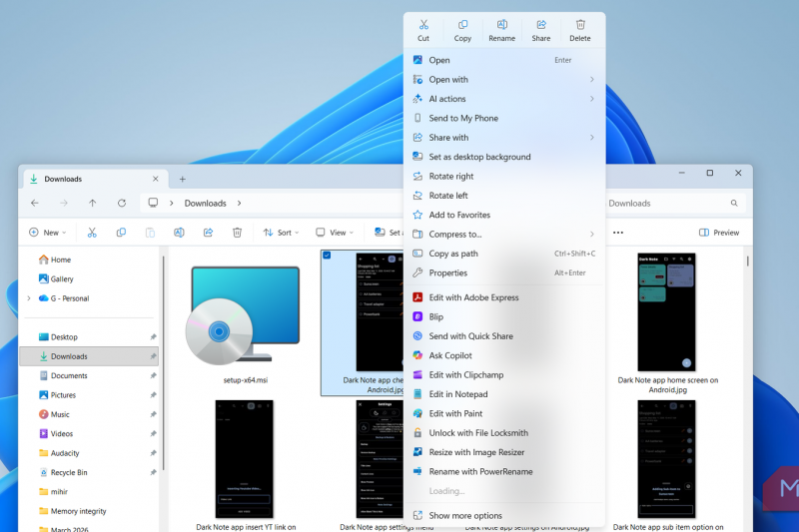The height and width of the screenshot is (532, 799).
Task: Choose Set as desktop background
Action: click(x=504, y=157)
